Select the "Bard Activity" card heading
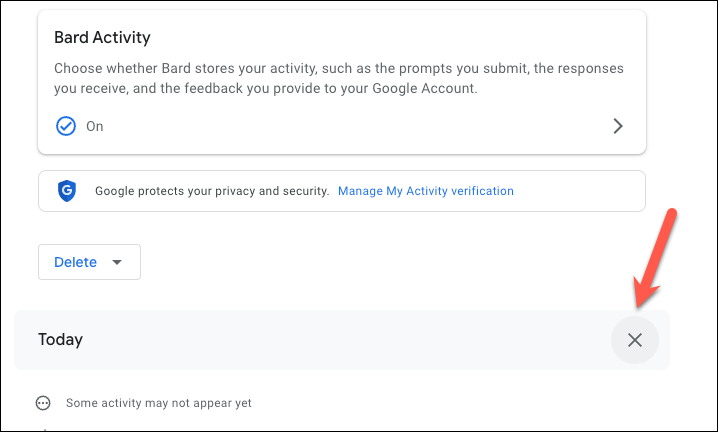718x432 pixels. [101, 39]
